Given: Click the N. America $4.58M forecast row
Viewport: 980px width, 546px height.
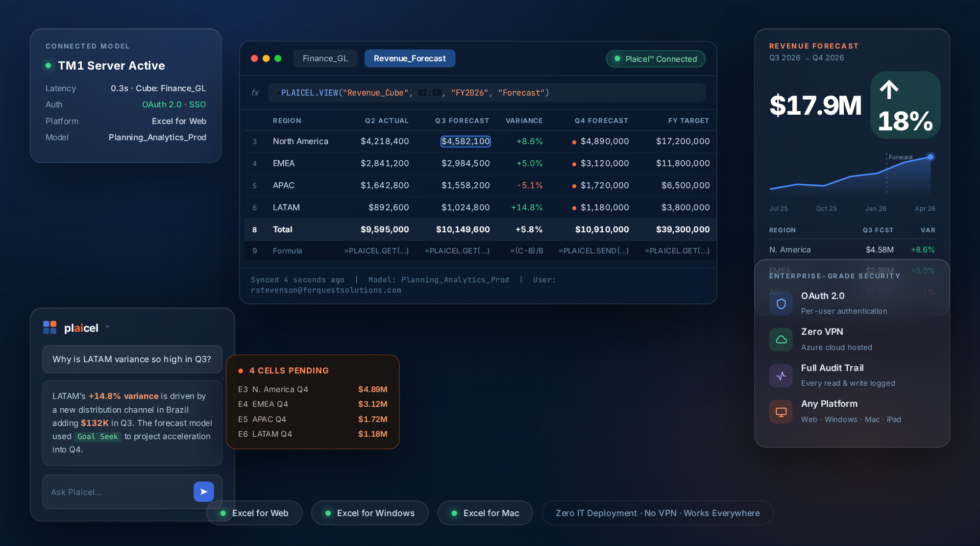Looking at the screenshot, I should (x=852, y=249).
